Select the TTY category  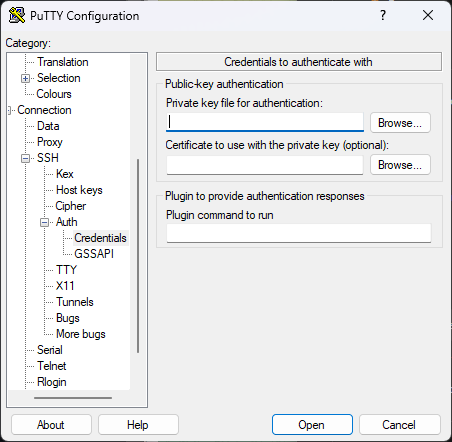coord(66,270)
